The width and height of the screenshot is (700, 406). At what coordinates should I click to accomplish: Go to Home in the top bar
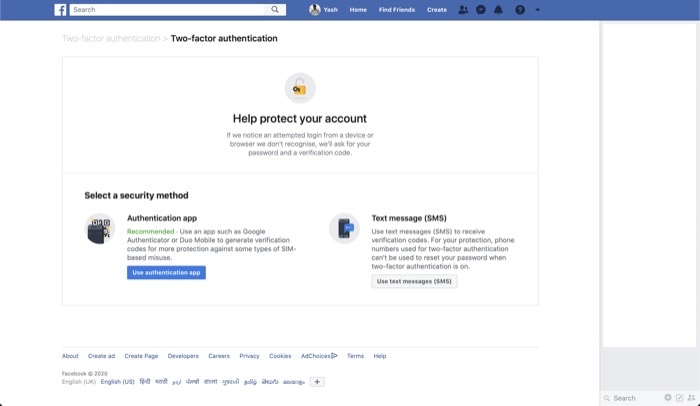358,10
